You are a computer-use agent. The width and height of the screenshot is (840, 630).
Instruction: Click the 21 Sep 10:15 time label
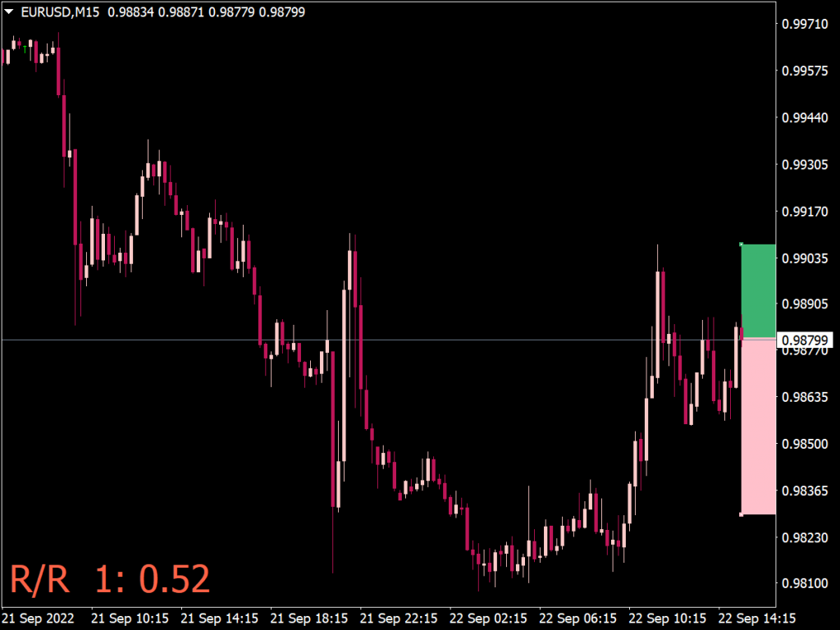click(x=130, y=617)
